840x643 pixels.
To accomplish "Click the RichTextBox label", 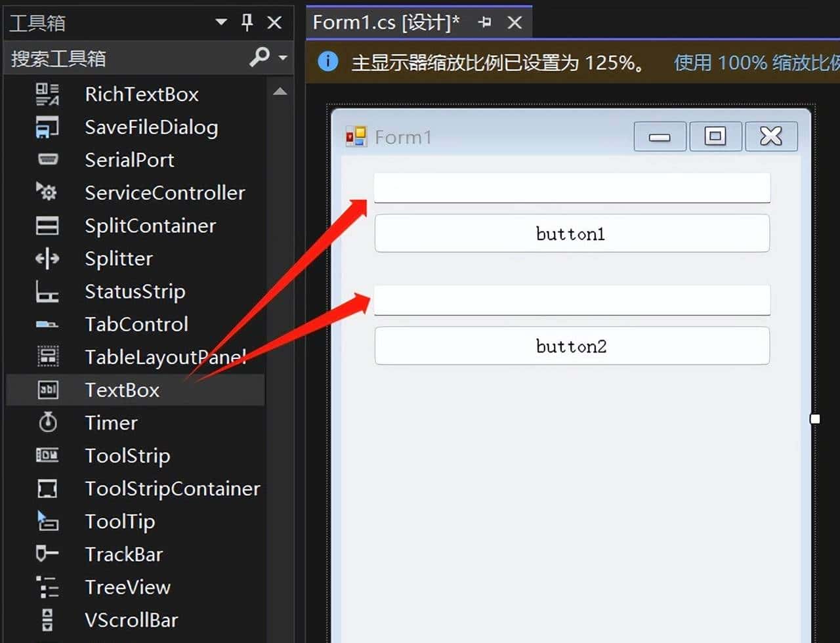I will pos(142,94).
